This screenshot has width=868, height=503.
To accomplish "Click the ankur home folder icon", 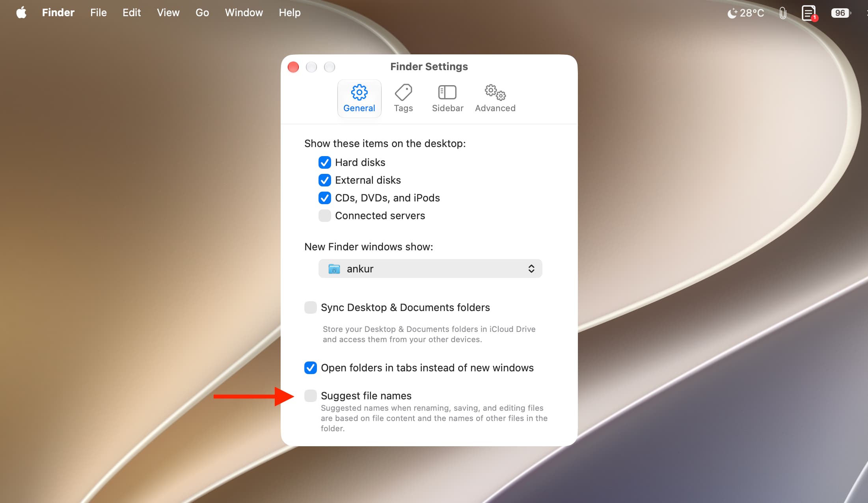I will 334,269.
